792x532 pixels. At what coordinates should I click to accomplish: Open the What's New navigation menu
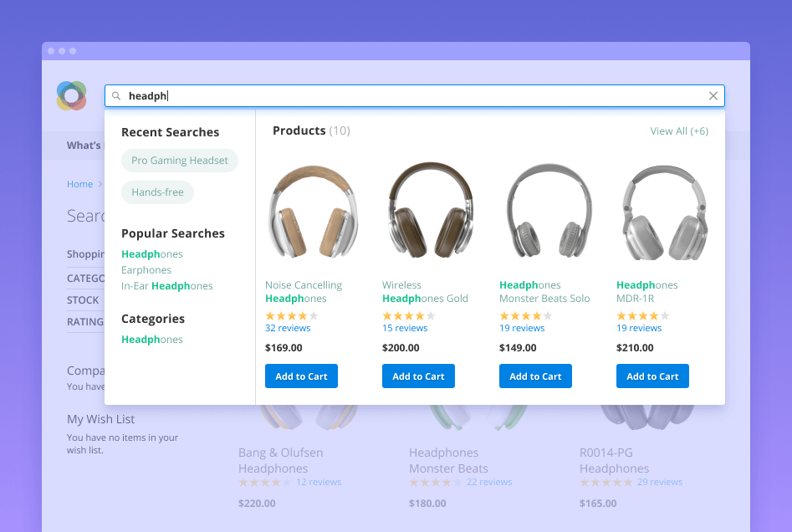coord(84,145)
